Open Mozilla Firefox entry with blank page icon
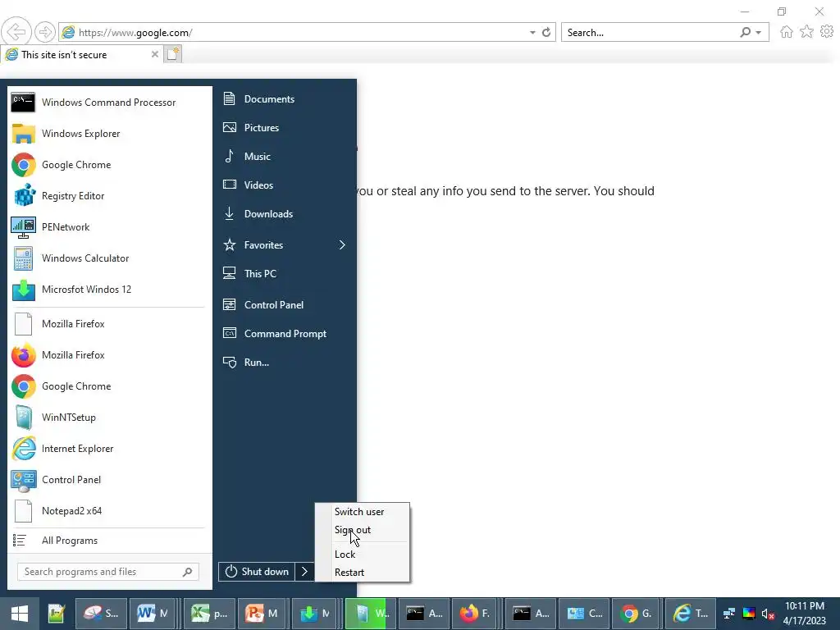The height and width of the screenshot is (630, 840). 110,323
